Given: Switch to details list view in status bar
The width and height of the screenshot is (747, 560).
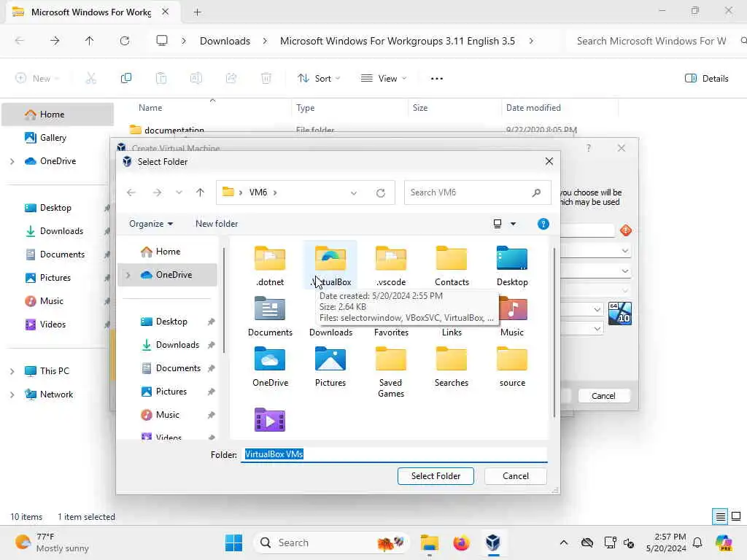Looking at the screenshot, I should (720, 516).
